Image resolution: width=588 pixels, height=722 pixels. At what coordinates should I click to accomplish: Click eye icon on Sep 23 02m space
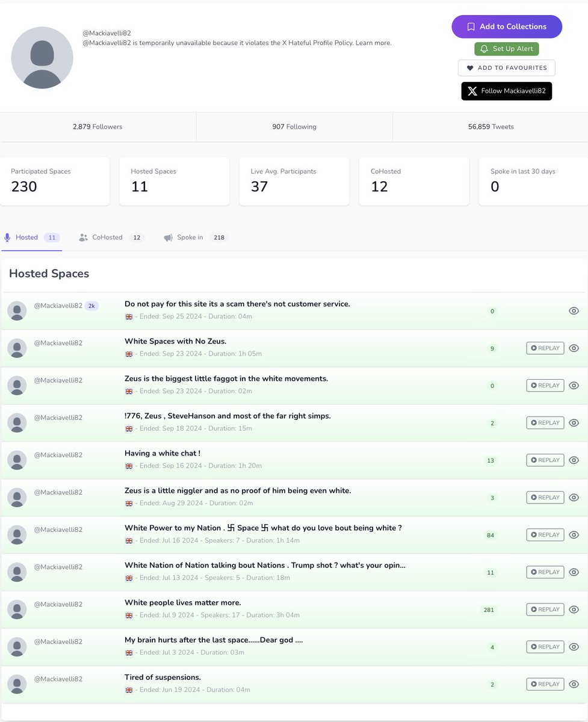coord(574,386)
